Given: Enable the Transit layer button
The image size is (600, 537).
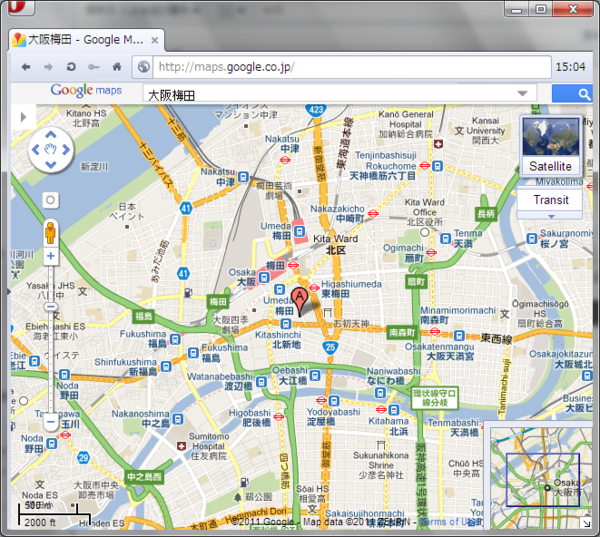Looking at the screenshot, I should click(550, 200).
